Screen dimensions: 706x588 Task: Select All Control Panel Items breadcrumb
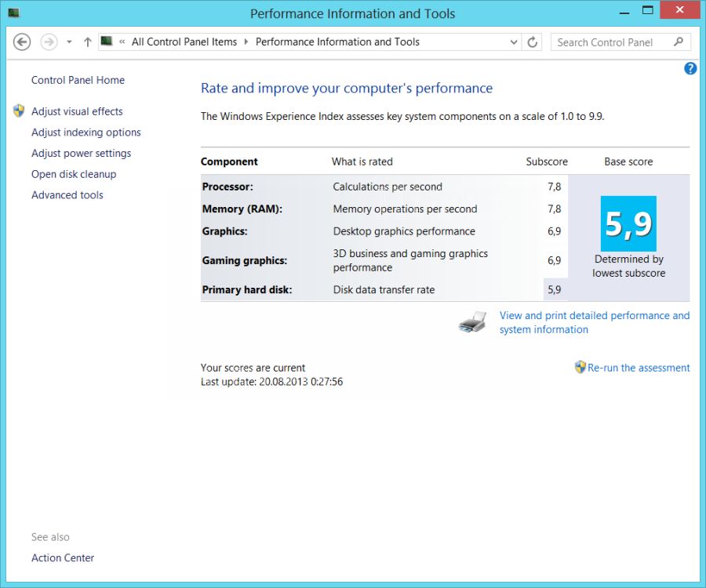coord(184,42)
